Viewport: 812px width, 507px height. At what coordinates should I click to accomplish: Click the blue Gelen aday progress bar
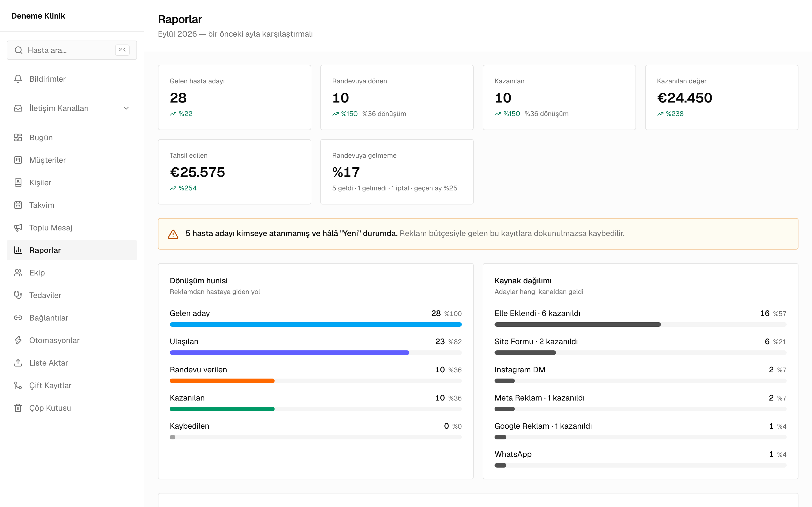tap(315, 324)
